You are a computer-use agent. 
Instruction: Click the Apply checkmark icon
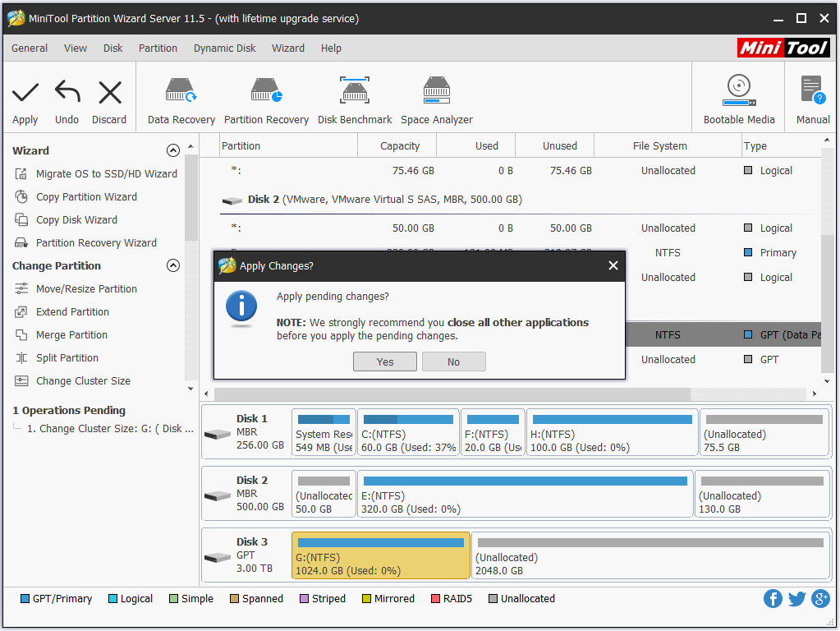[25, 92]
